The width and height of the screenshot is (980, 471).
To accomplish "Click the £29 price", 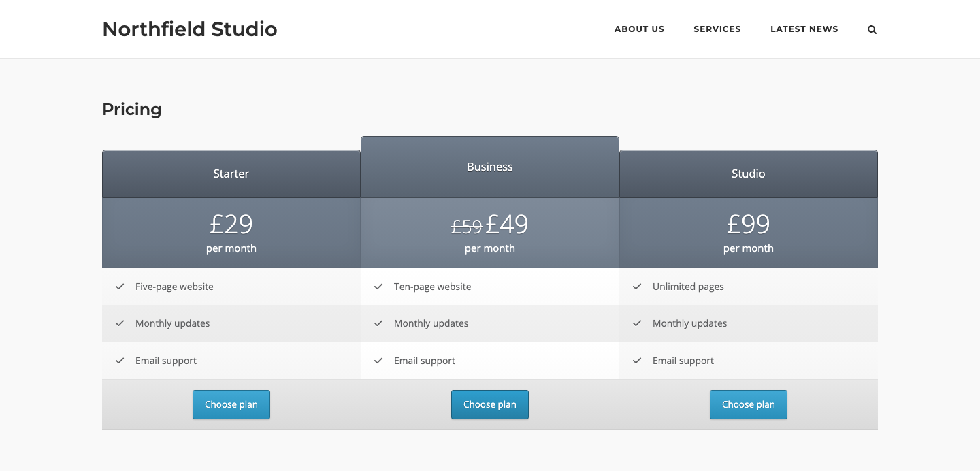I will [231, 224].
